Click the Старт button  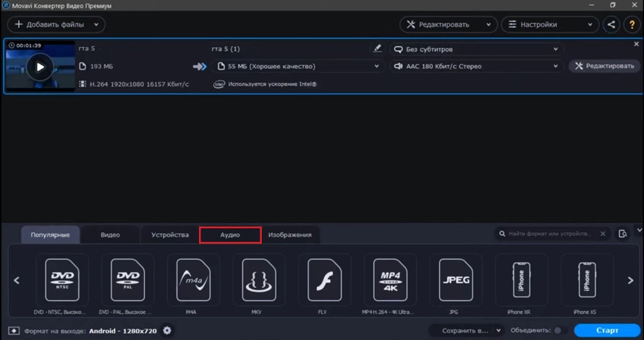pyautogui.click(x=607, y=330)
